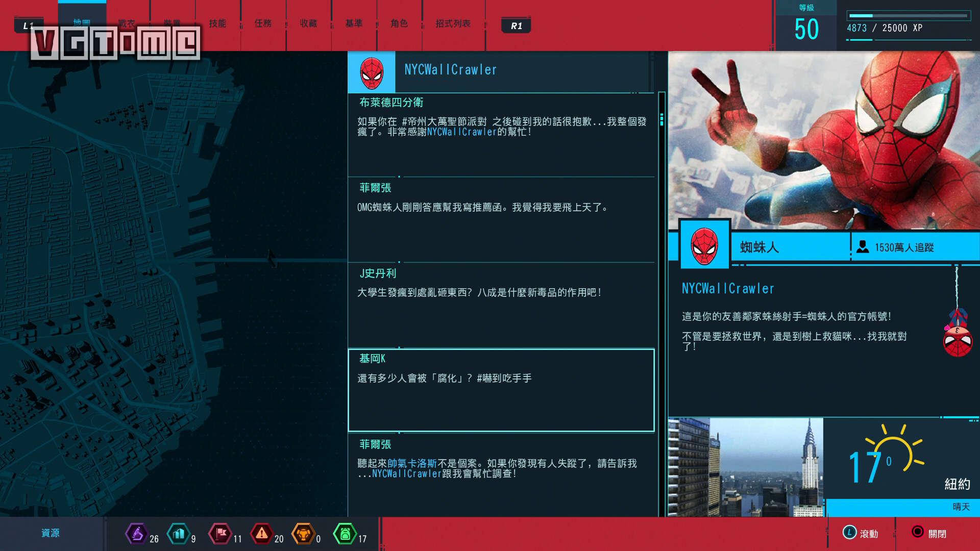Switch to the 收藏 tab
The width and height of the screenshot is (980, 551).
pyautogui.click(x=308, y=23)
